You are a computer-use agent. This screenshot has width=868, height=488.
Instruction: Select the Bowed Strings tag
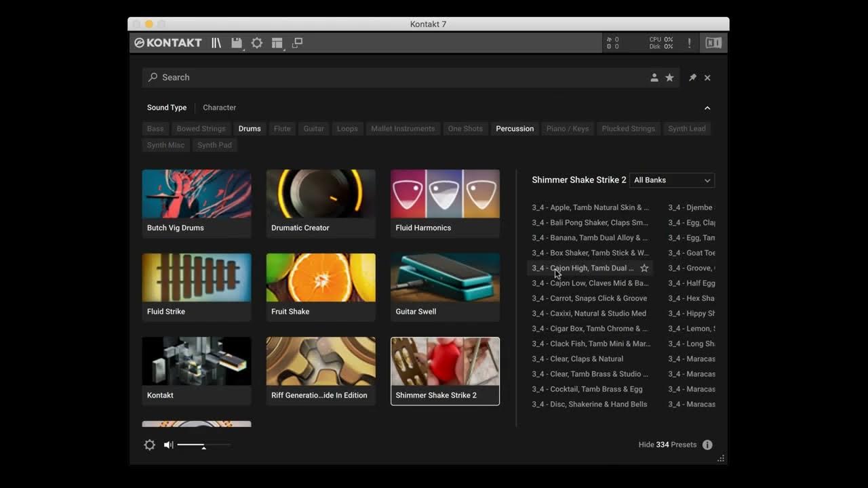[201, 129]
